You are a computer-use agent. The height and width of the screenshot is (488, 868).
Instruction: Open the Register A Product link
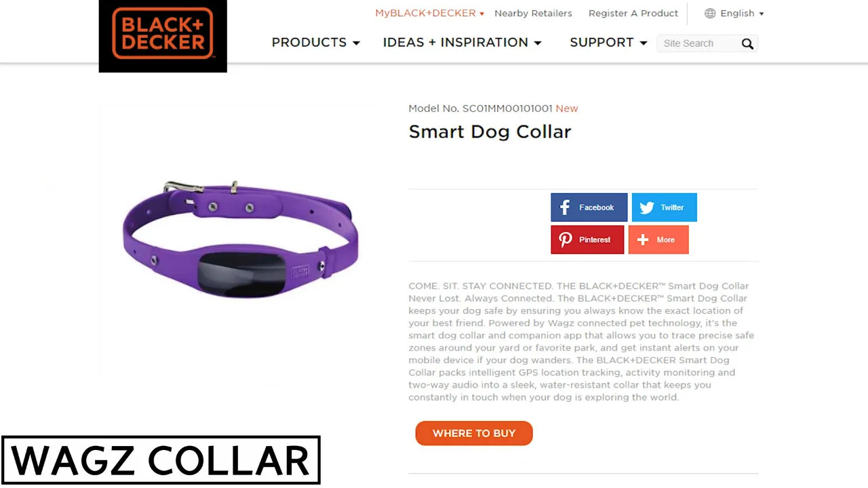pos(633,14)
